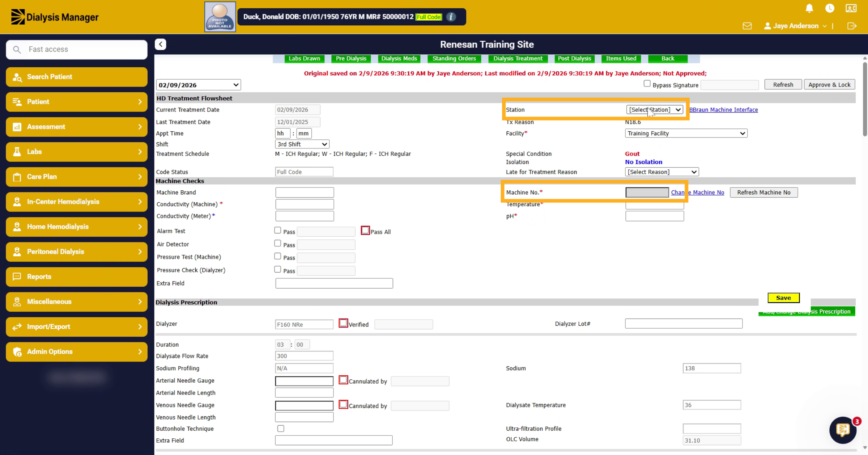Open the chat support bubble icon
The height and width of the screenshot is (455, 868).
tap(843, 430)
